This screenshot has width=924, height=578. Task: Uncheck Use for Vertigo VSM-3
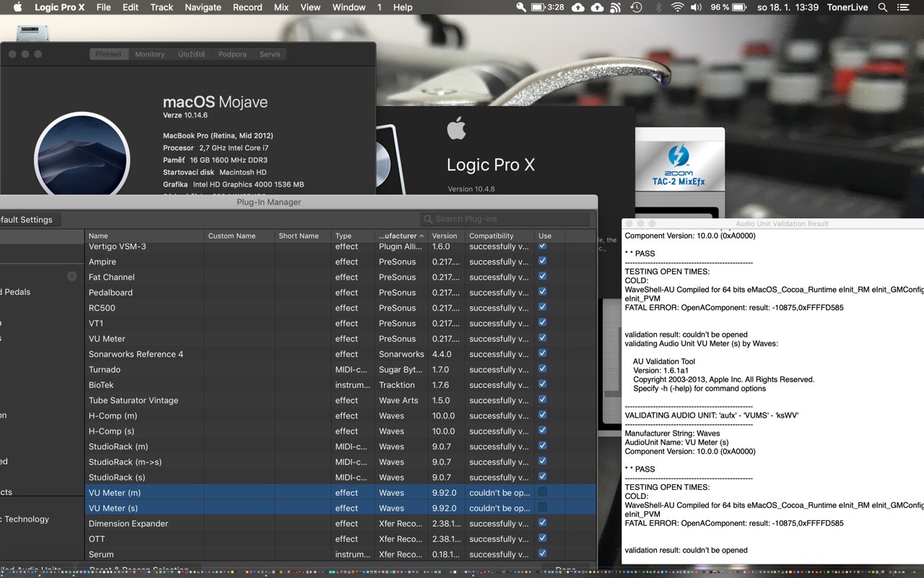(542, 246)
